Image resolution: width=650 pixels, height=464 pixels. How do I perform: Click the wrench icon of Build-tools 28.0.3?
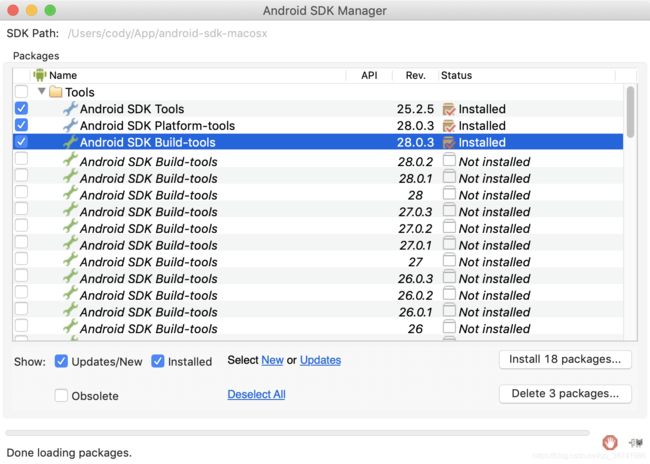(x=70, y=142)
